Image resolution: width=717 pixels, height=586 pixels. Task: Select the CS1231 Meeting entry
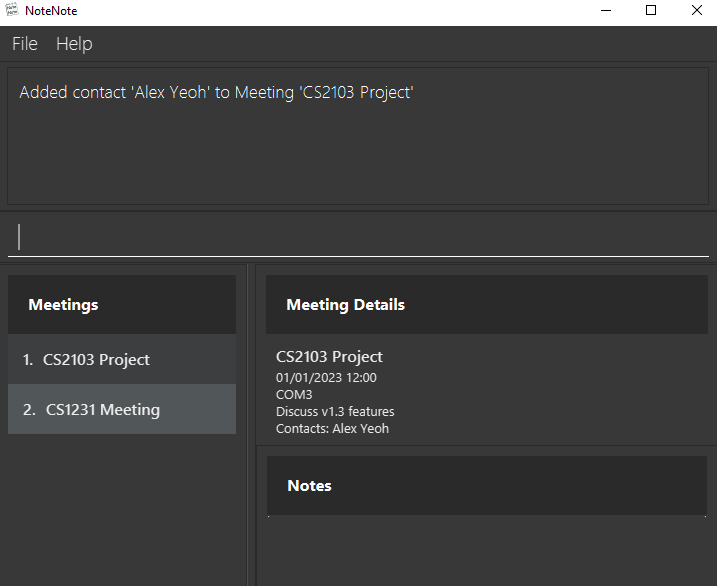(122, 409)
